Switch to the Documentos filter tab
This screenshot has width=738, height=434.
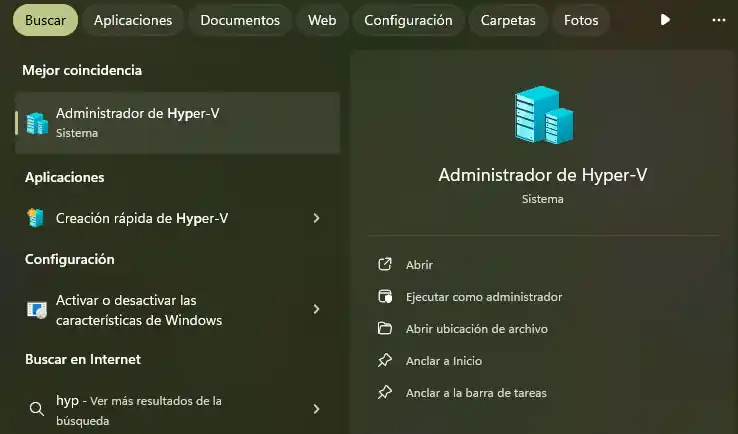coord(240,20)
